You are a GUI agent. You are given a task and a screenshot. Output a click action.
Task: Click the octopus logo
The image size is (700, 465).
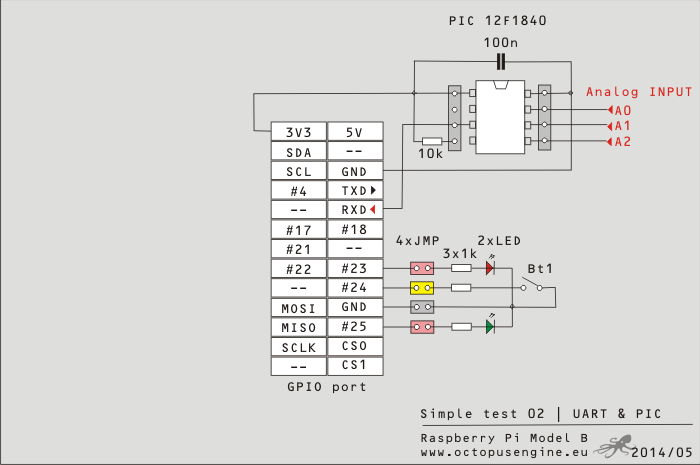click(614, 446)
